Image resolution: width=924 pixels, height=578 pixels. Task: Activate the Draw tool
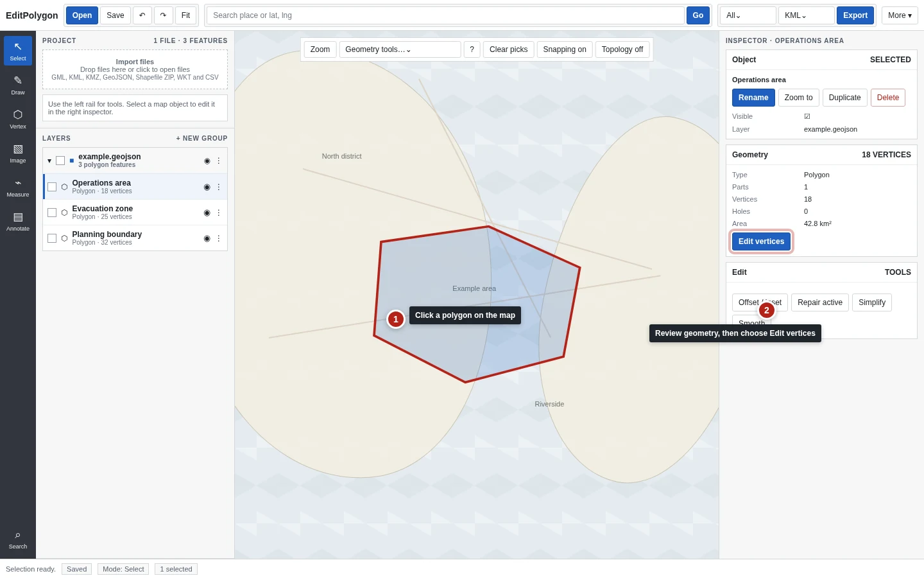pyautogui.click(x=18, y=85)
